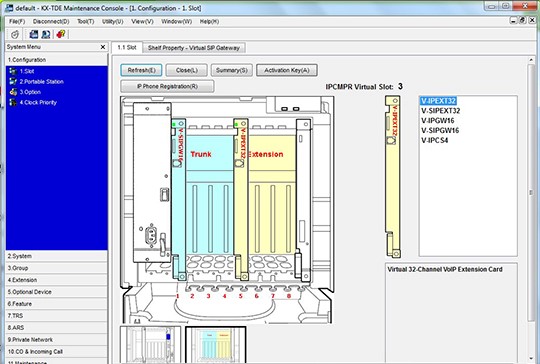Viewport: 540px width, 364px height.
Task: Click the scrollbar up arrow
Action: [x=531, y=60]
